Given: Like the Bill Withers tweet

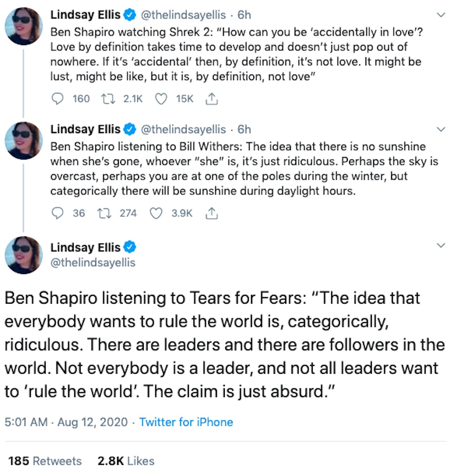Looking at the screenshot, I should click(156, 213).
